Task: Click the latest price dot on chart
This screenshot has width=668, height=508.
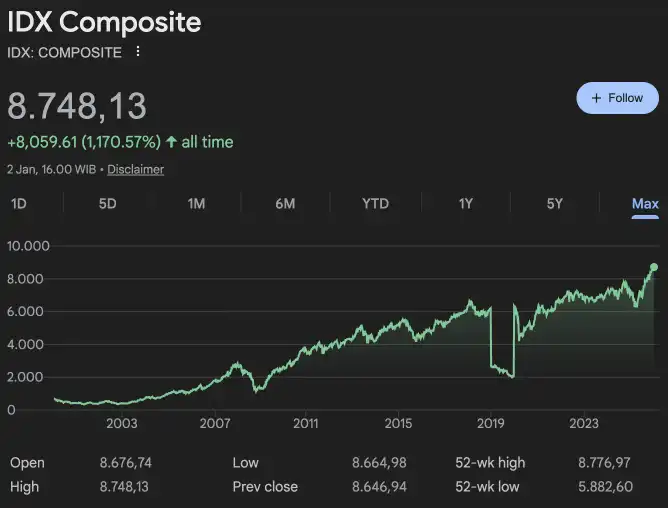Action: point(654,267)
